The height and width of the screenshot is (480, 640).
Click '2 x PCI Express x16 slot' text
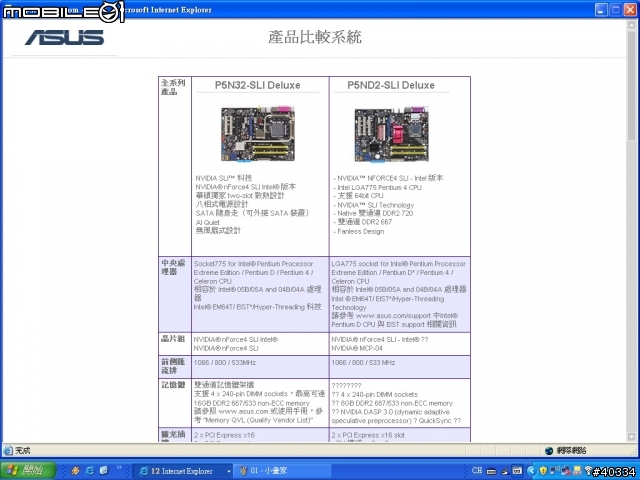click(368, 435)
